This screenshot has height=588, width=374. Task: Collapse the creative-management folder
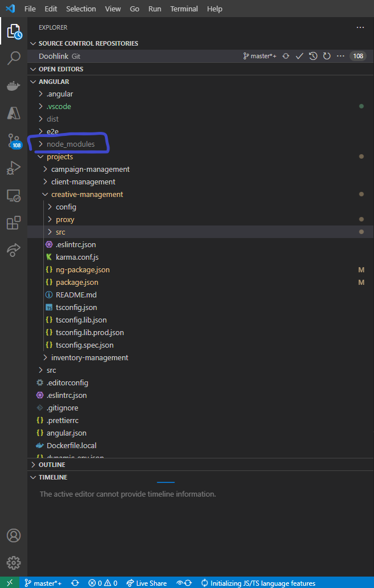87,194
